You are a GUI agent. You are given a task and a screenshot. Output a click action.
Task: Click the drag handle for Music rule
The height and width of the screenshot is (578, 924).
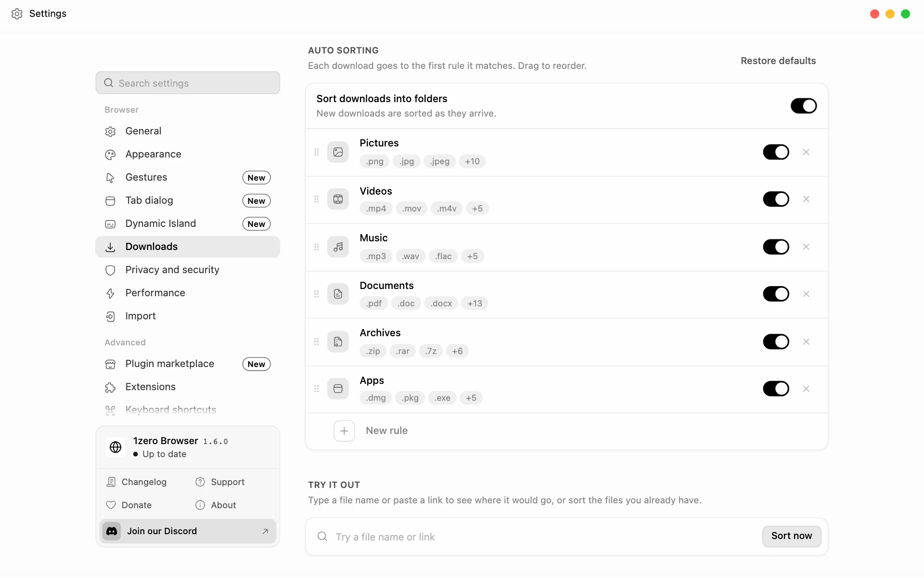pos(316,247)
